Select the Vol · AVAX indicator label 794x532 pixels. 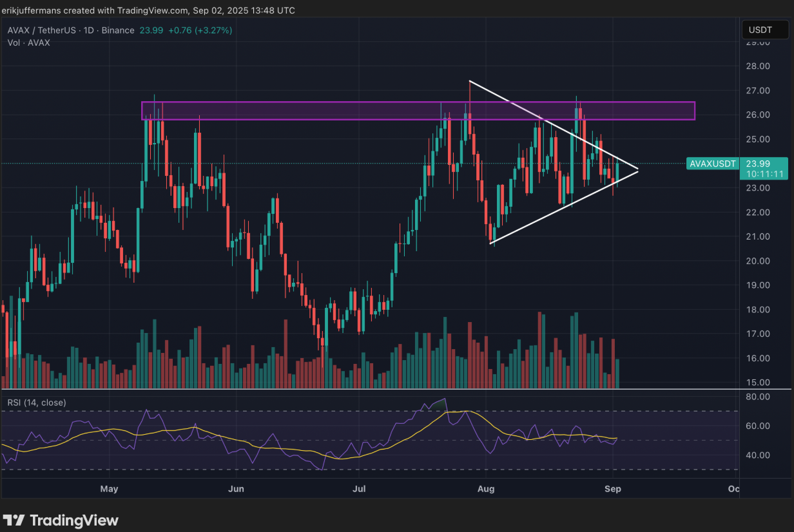tap(28, 43)
